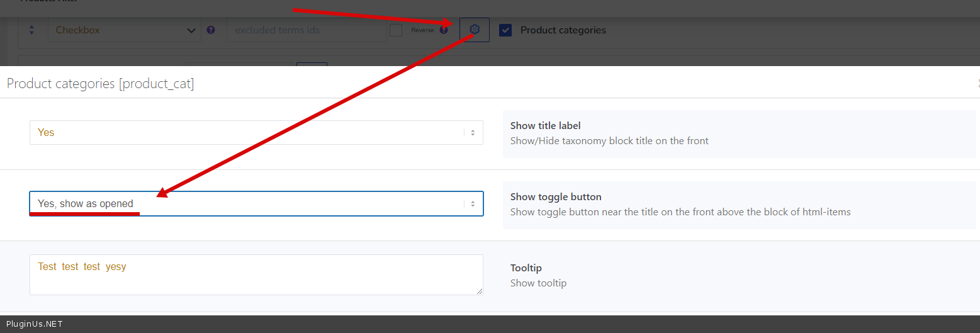Screen dimensions: 980x333
Task: Open the gear settings for Product categories
Action: click(475, 30)
